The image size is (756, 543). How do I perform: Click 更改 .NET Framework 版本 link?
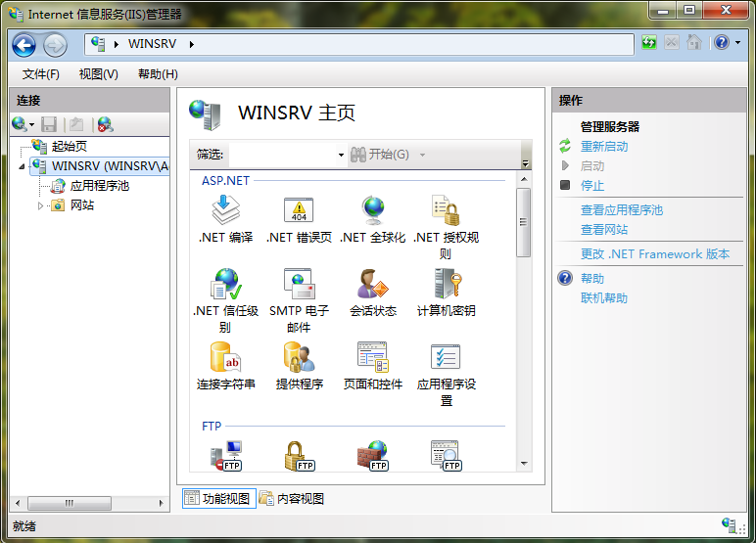pyautogui.click(x=655, y=254)
